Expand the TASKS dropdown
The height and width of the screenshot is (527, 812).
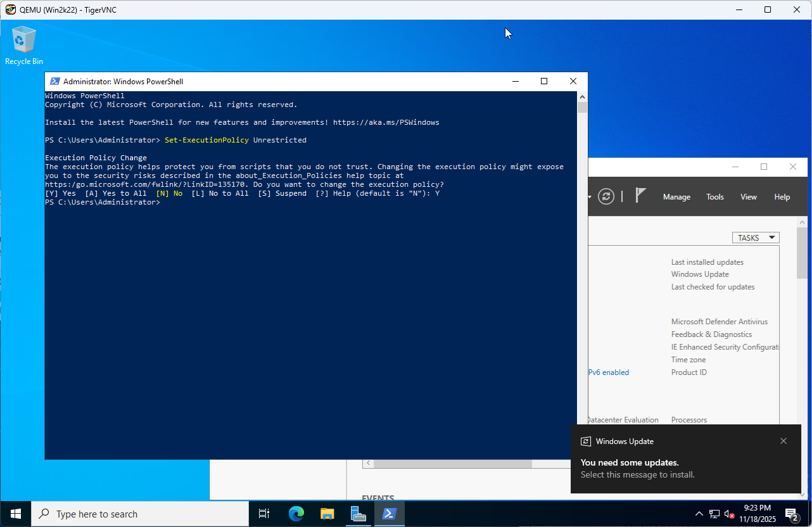click(755, 238)
